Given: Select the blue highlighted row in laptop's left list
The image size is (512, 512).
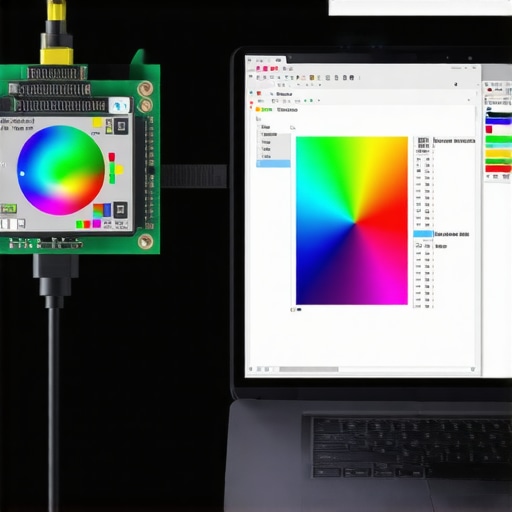Looking at the screenshot, I should (x=273, y=163).
